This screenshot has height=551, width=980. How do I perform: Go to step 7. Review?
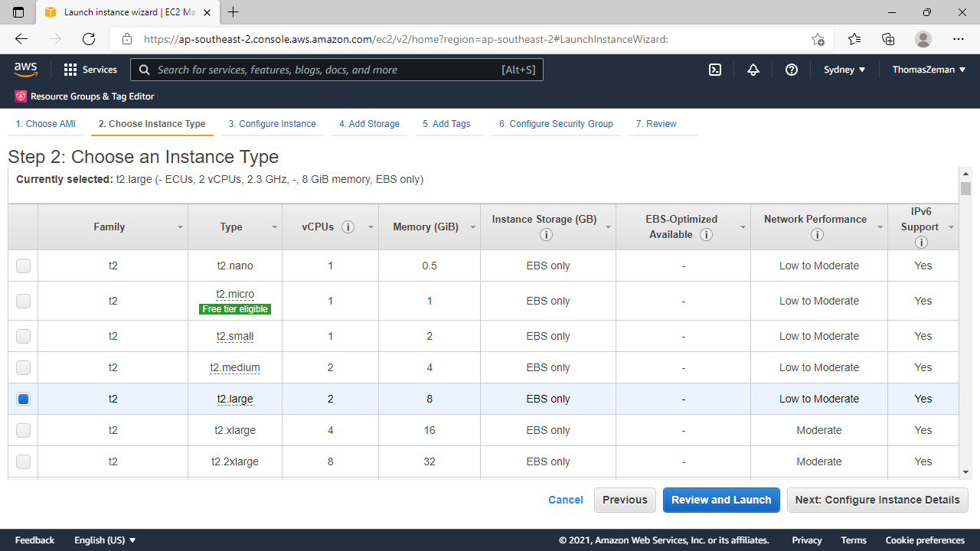(x=656, y=124)
